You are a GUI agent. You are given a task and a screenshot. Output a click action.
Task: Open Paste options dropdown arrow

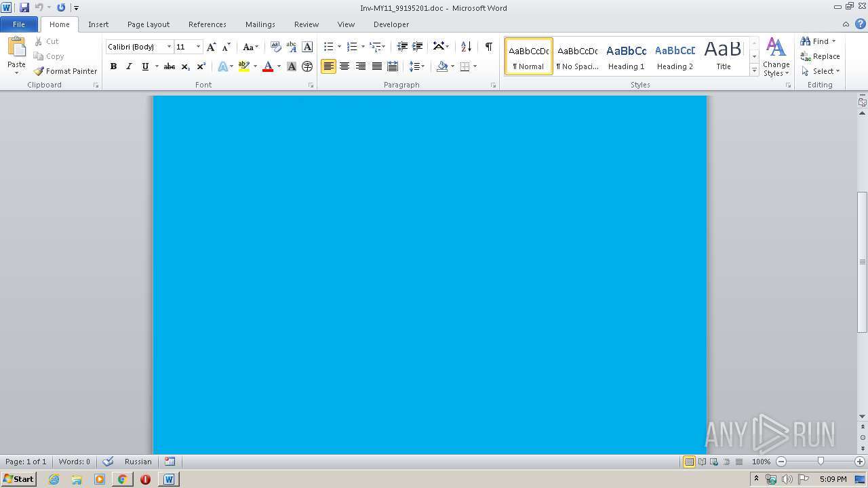(x=16, y=73)
